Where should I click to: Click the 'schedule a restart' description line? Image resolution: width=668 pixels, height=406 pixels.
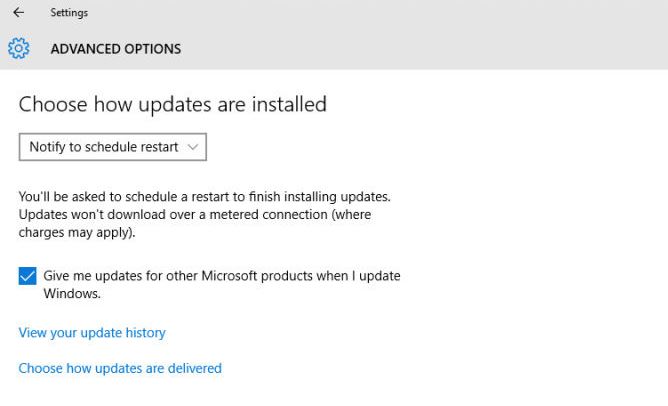(x=205, y=196)
